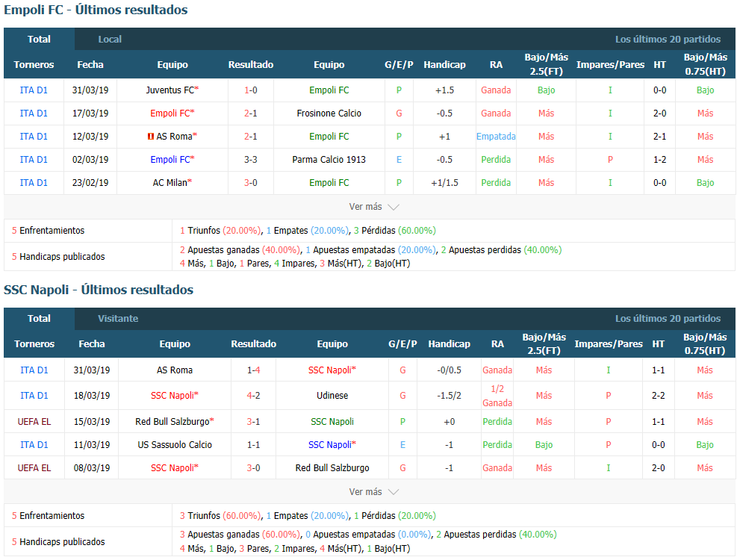The image size is (737, 560).
Task: Open Los últimos 20 partidos for Napoli
Action: point(668,318)
